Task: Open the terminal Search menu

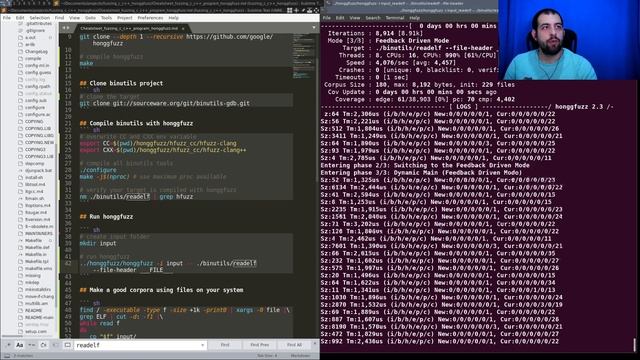Action: coord(373,18)
